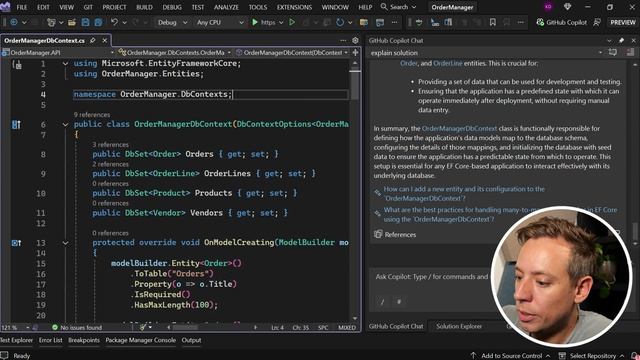Start without debugging outline play icon
Viewport: 640px width, 360px height.
[x=292, y=22]
